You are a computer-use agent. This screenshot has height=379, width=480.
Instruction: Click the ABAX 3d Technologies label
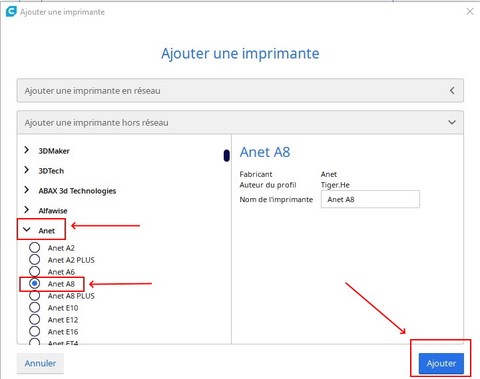coord(77,191)
